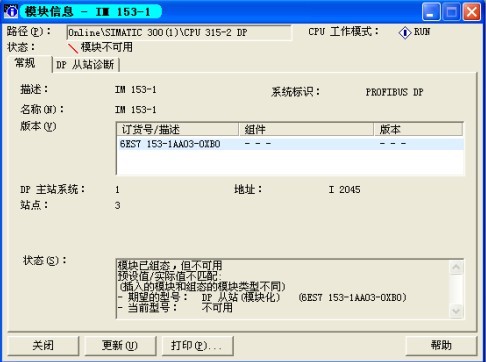486x362 pixels.
Task: Click the 关闭 button
Action: point(43,345)
